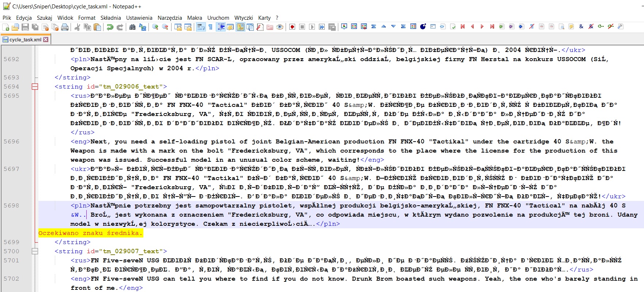Zoom out with the magnifier minus icon
644x292 pixels.
(165, 27)
